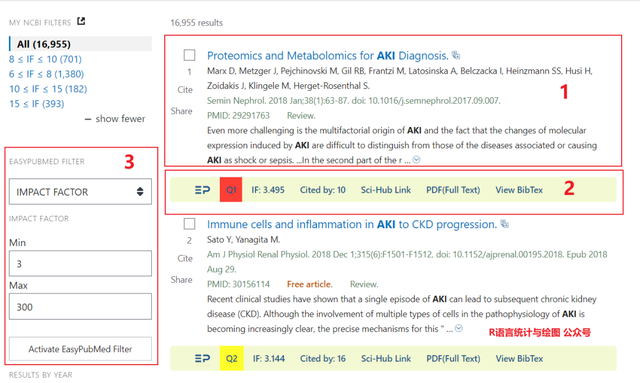
Task: Click the red Q1 quartile badge
Action: [x=231, y=189]
